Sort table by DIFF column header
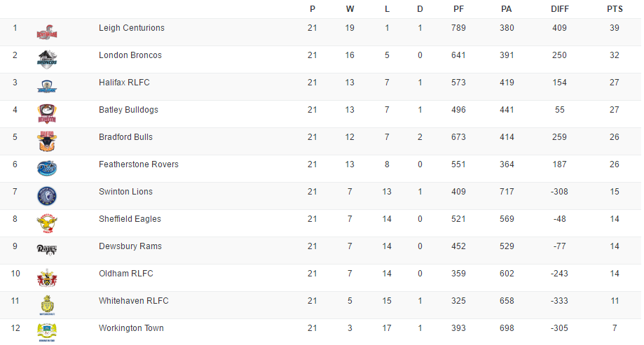 [x=559, y=9]
